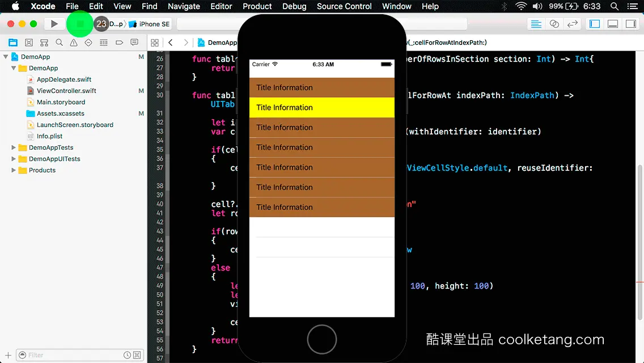Expand the DemoAppUITests folder
Viewport: 644px width, 363px height.
(x=14, y=159)
